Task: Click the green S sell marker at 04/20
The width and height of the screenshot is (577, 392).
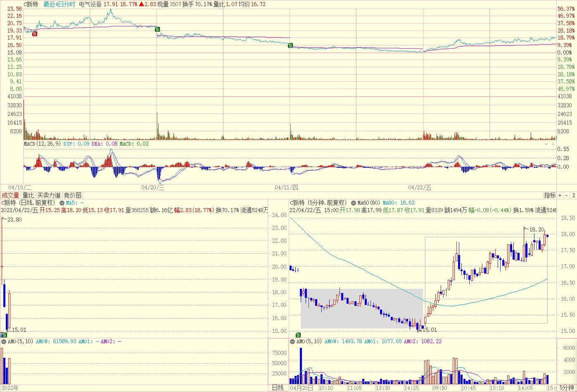Action: [157, 29]
